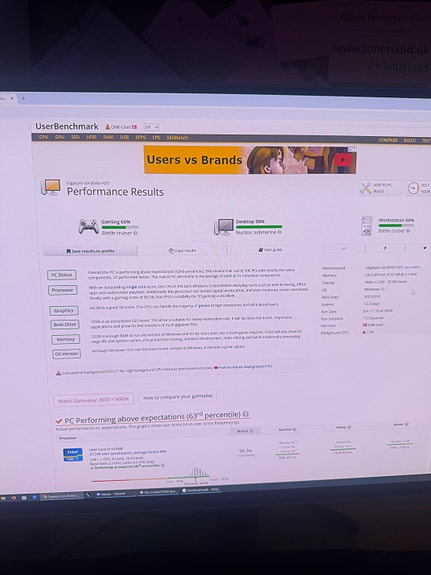
Task: Click the COMPARE link in navigation bar
Action: click(x=388, y=140)
